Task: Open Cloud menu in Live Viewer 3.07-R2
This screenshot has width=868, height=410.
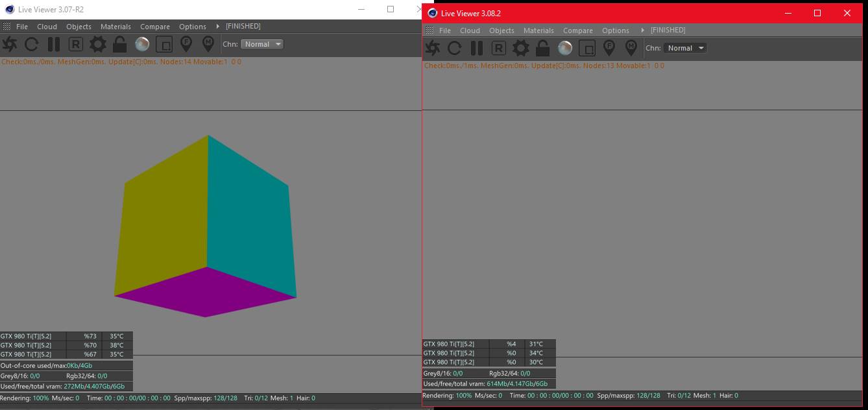Action: pos(47,27)
